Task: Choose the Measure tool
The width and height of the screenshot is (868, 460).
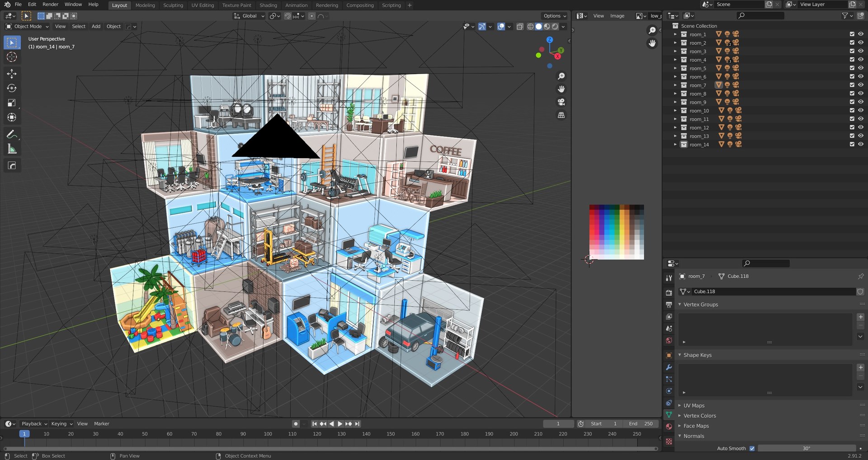Action: (12, 149)
